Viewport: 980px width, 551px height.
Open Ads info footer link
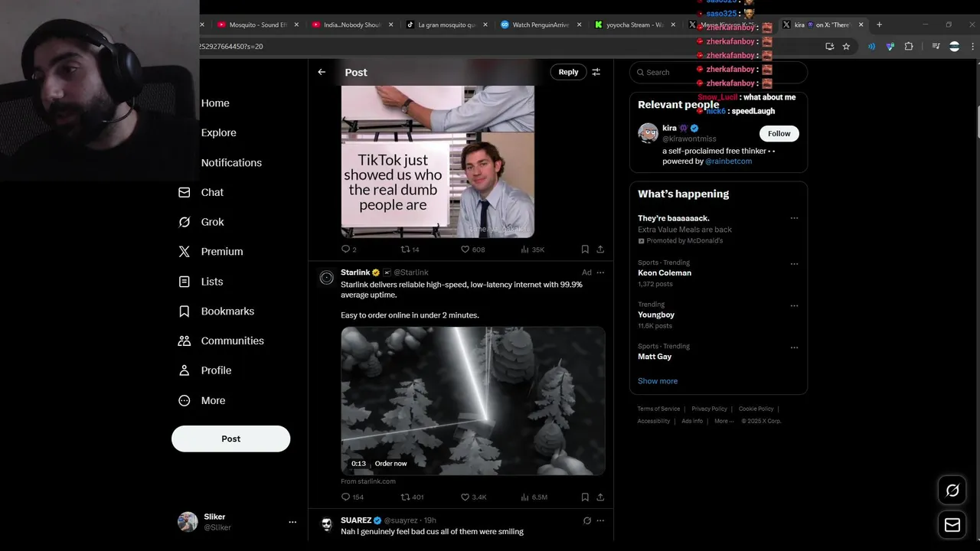click(692, 421)
